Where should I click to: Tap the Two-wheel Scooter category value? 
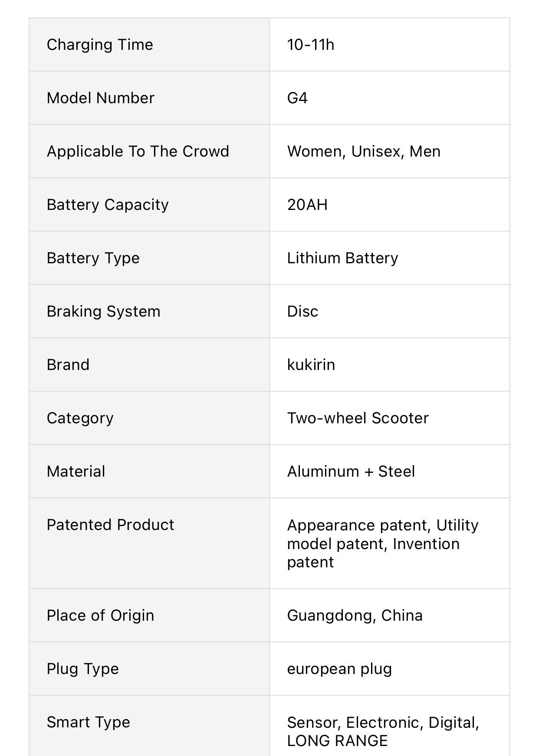358,418
